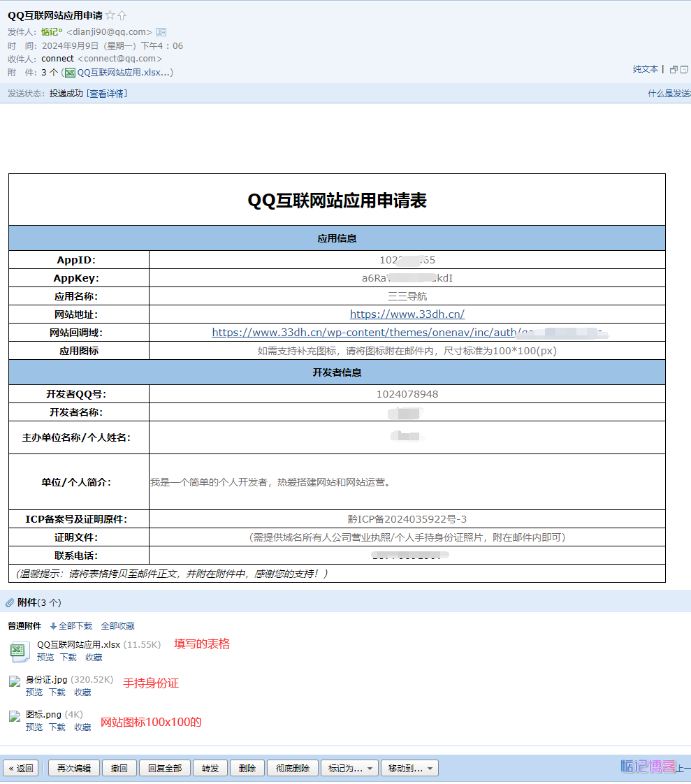The width and height of the screenshot is (691, 784).
Task: Click the up-arrow icon beside the subject star
Action: click(122, 15)
